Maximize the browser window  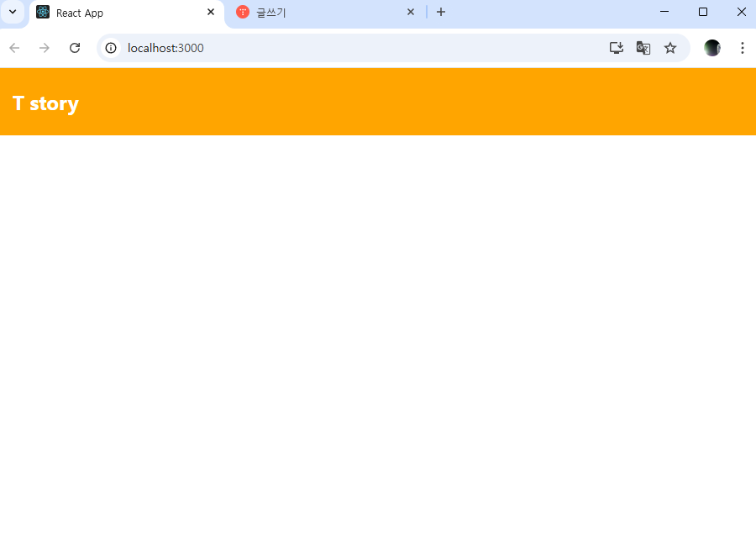(703, 12)
